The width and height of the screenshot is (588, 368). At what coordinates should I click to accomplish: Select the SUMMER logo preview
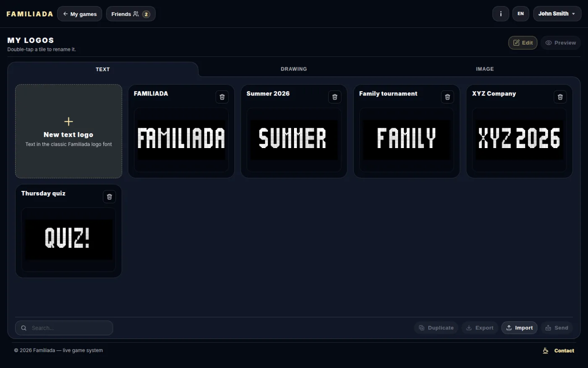(x=294, y=140)
